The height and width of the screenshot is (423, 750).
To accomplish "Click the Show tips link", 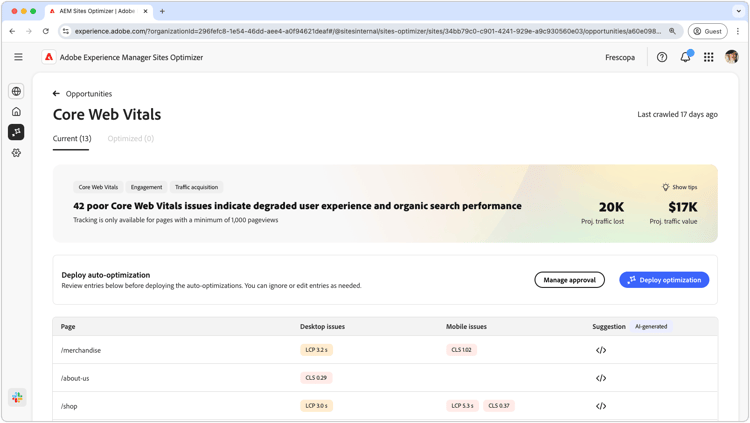I will click(x=684, y=187).
